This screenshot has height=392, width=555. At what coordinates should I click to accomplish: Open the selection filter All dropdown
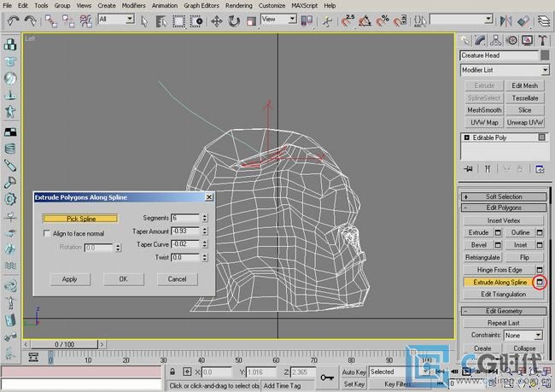131,19
